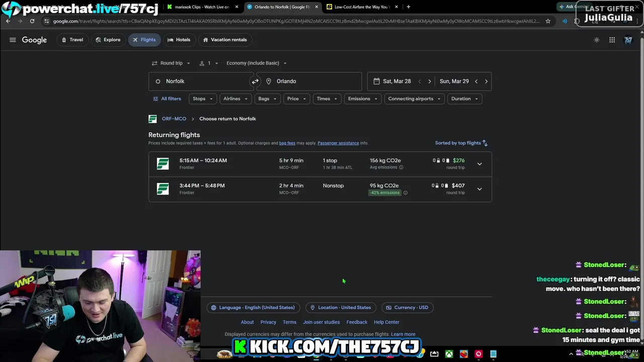Image resolution: width=644 pixels, height=362 pixels.
Task: Bookmark this page with the star icon
Action: coord(548,21)
